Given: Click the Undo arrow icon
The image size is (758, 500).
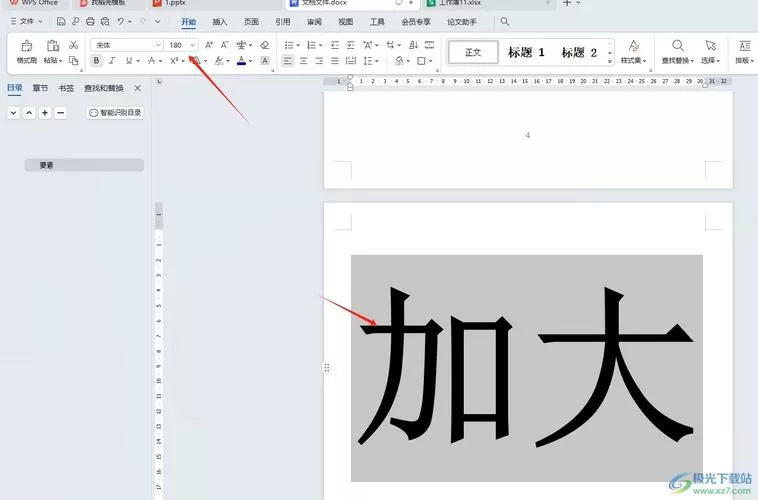Looking at the screenshot, I should tap(121, 21).
